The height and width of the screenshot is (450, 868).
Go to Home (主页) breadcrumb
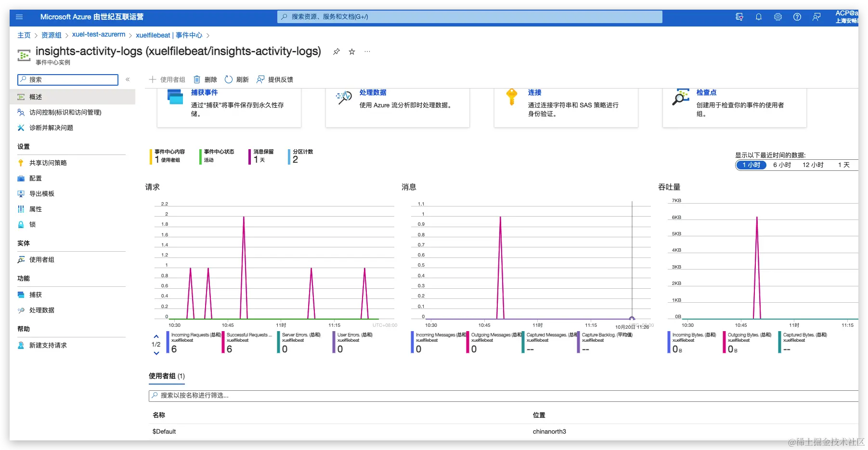point(24,35)
